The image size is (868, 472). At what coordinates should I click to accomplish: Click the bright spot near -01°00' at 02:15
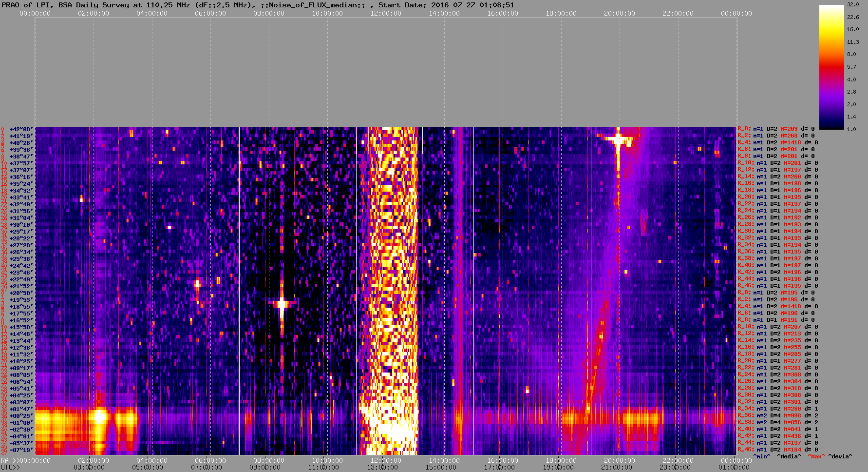100,417
